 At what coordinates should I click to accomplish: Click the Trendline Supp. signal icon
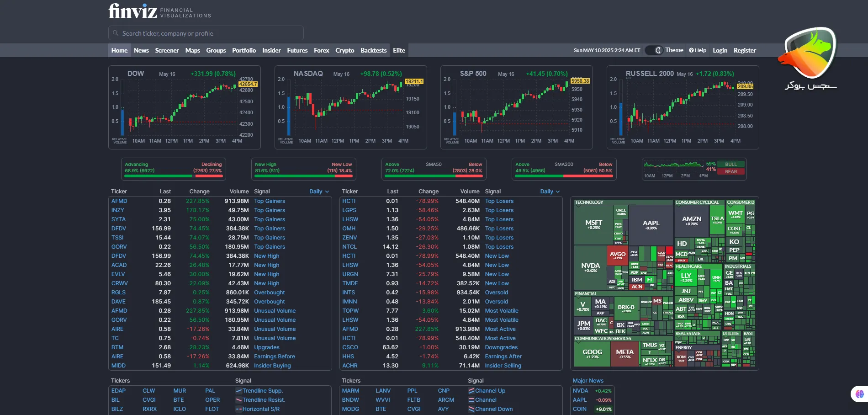tap(238, 391)
